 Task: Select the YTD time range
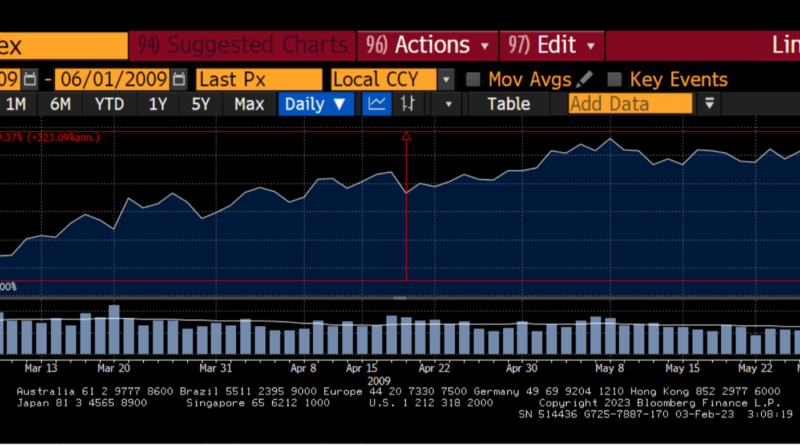(110, 104)
